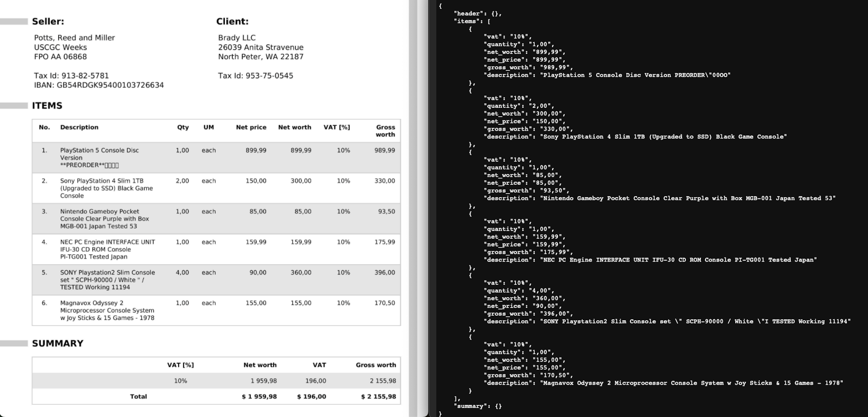Select the IBAN number GB54RDGK95400103726634
This screenshot has height=417, width=868.
(x=99, y=85)
